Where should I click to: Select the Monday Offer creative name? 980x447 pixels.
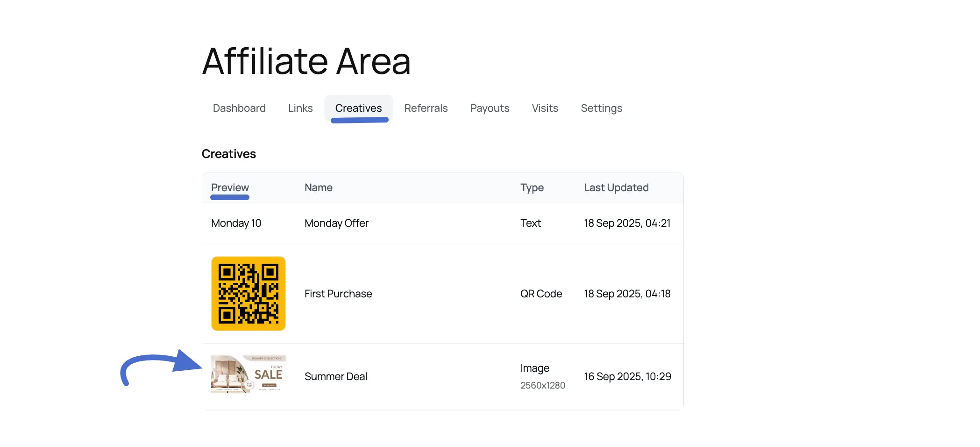(336, 223)
